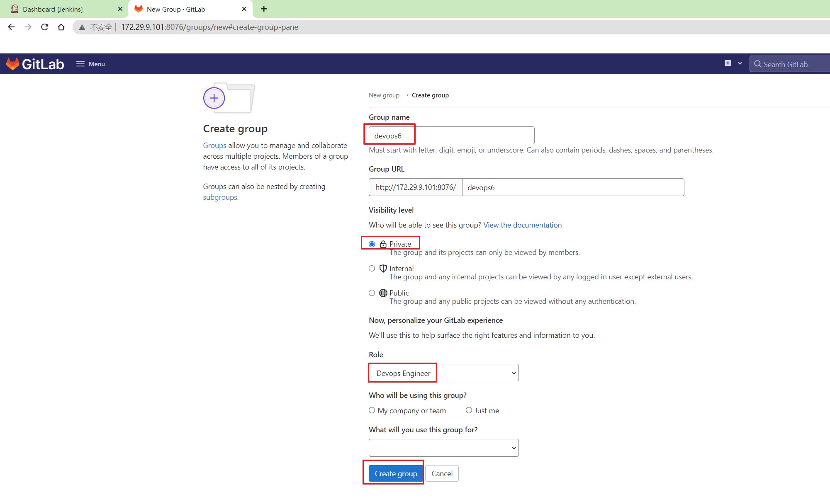Click the browser back arrow

click(x=11, y=27)
